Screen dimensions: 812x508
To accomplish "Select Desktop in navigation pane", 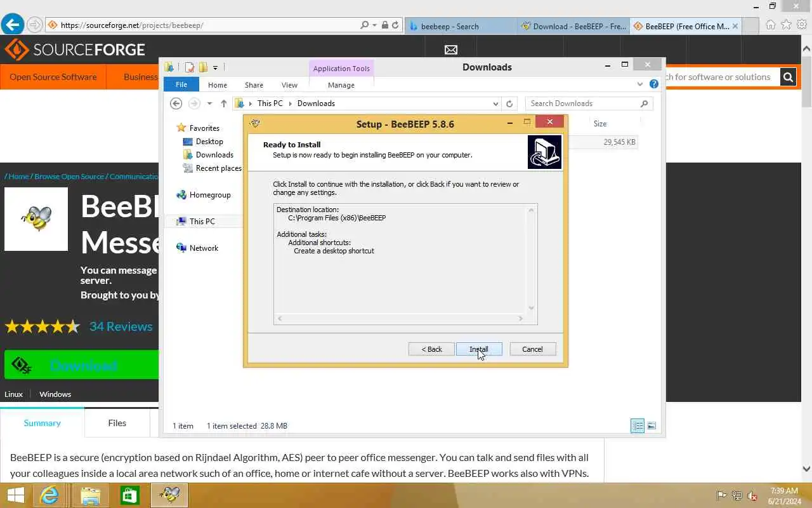I will pyautogui.click(x=209, y=142).
